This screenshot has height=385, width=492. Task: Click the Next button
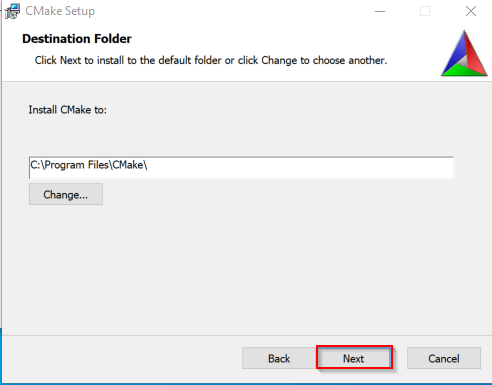click(354, 358)
